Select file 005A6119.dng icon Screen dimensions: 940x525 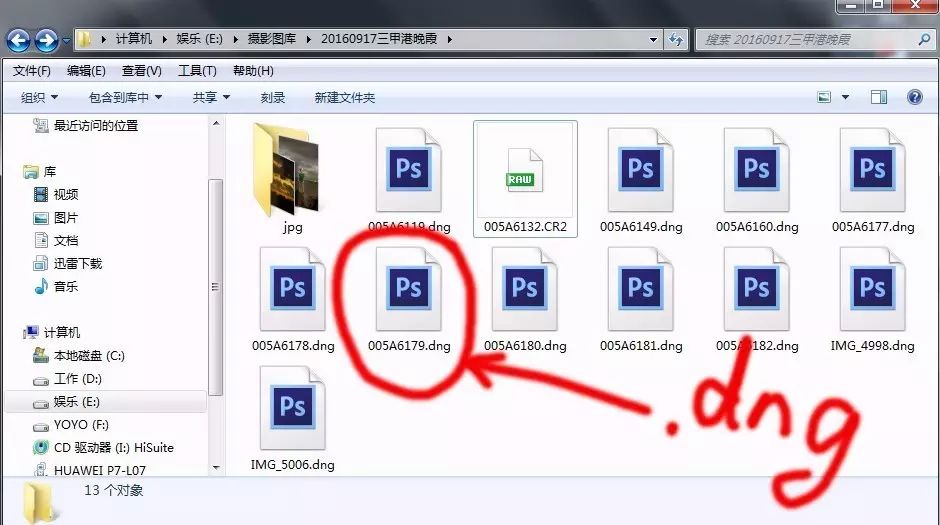[x=409, y=171]
